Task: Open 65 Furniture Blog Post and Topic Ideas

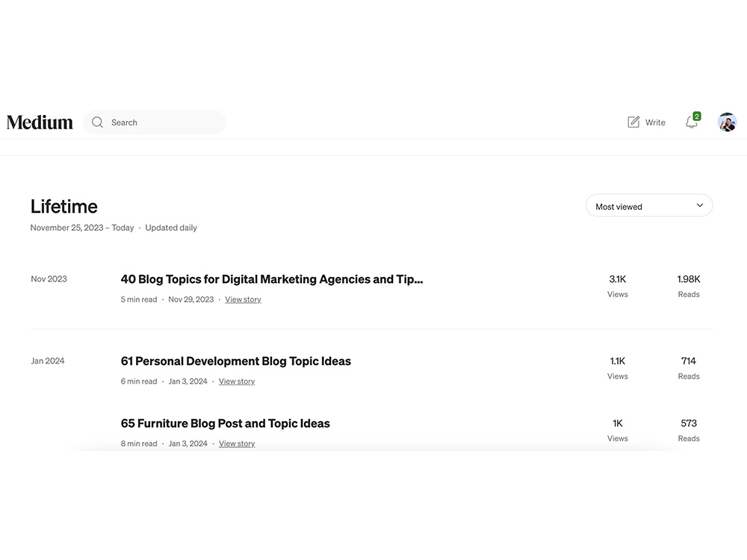Action: tap(226, 423)
